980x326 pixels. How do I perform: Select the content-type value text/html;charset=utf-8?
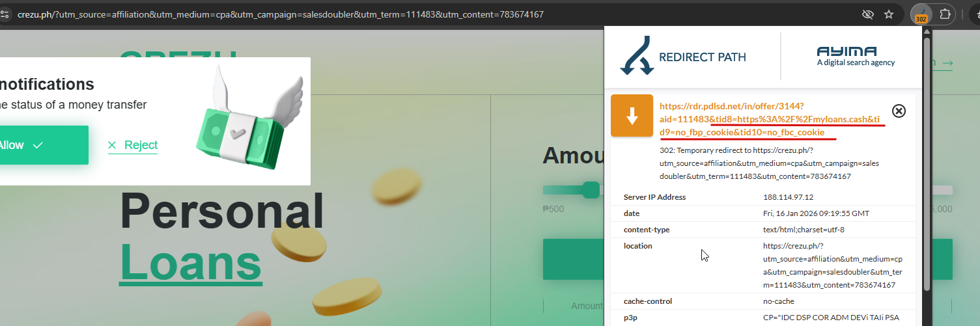804,230
